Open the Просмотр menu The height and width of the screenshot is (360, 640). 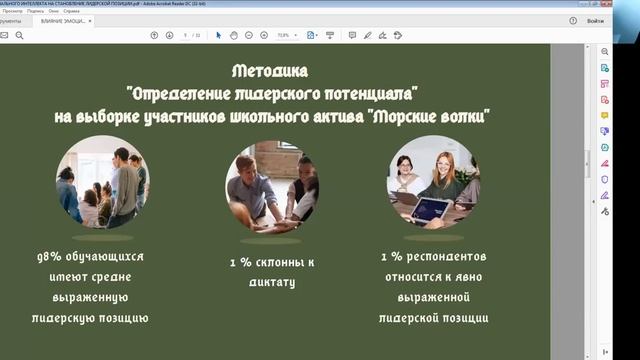point(12,11)
